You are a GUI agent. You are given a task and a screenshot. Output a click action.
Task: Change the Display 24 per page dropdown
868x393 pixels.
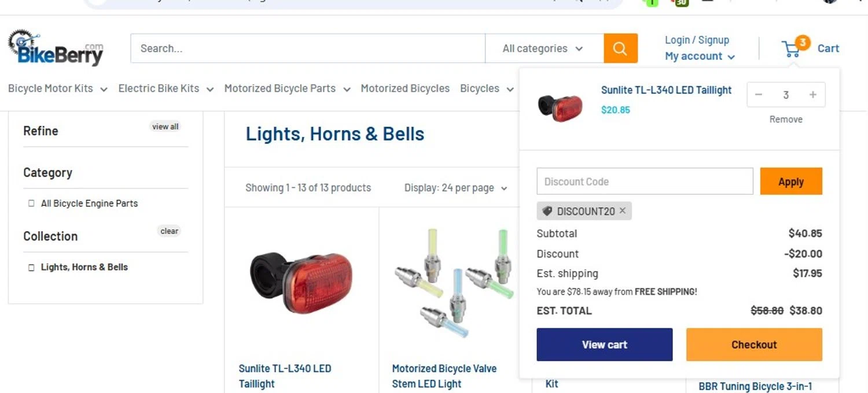(x=455, y=188)
